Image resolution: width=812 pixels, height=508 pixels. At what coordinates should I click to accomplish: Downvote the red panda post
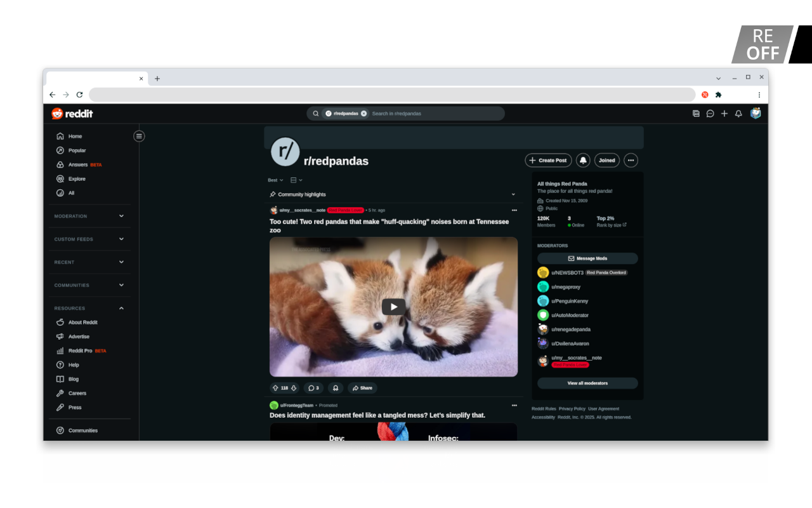coord(293,387)
